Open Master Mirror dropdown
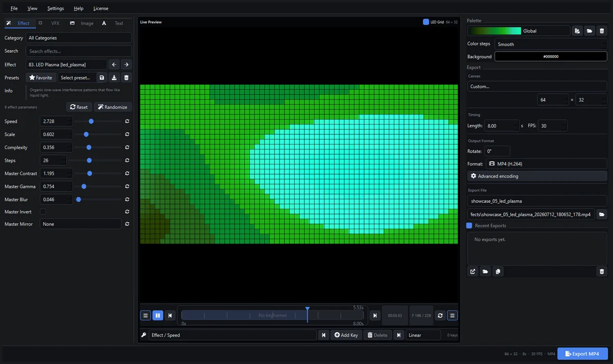The height and width of the screenshot is (364, 613). point(81,224)
